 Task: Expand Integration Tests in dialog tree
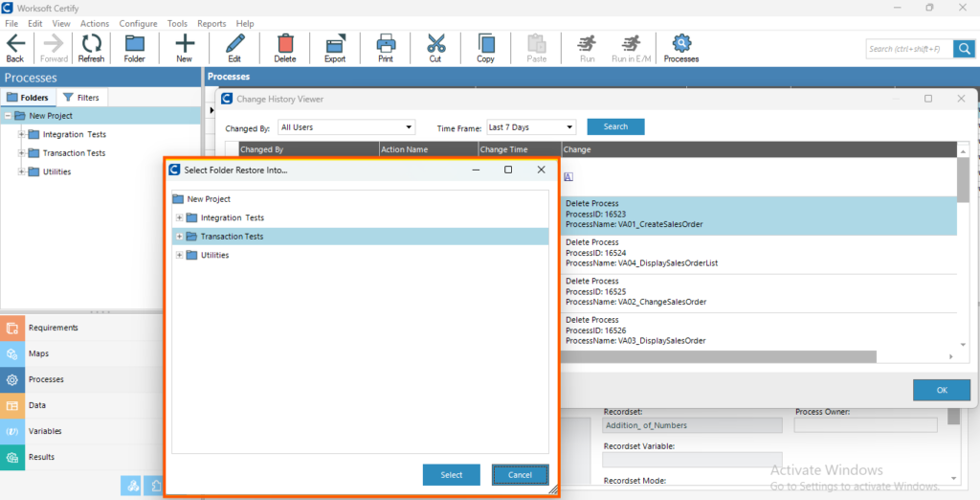point(179,217)
